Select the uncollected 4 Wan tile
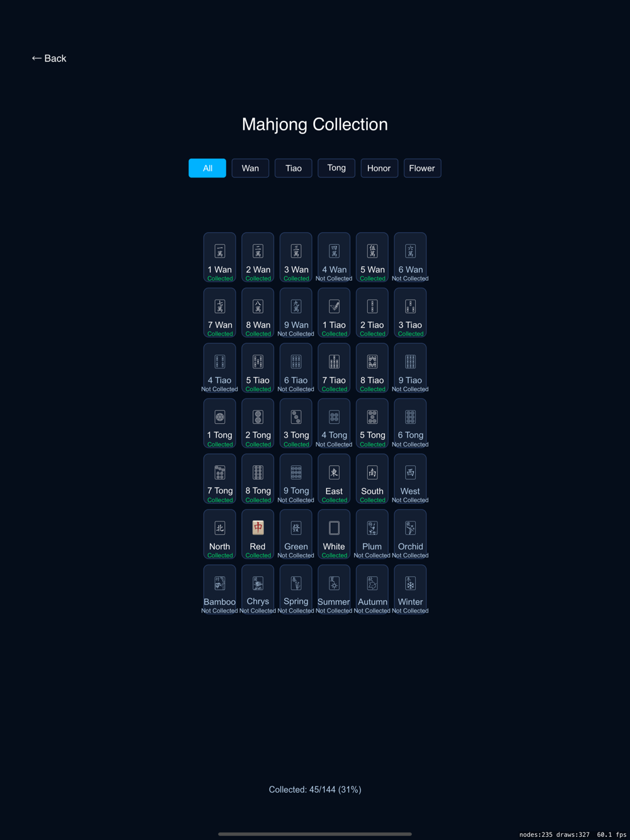The height and width of the screenshot is (840, 630). (x=334, y=258)
